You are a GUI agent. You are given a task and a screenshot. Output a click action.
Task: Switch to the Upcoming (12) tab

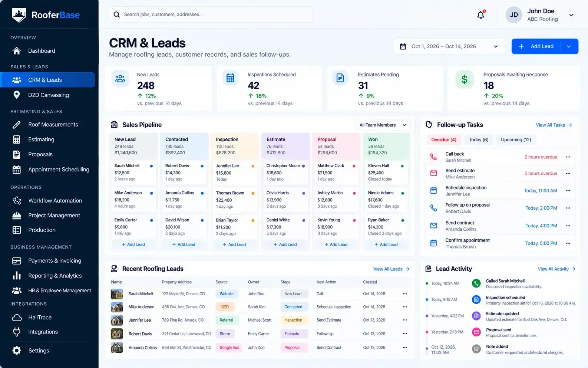[516, 140]
